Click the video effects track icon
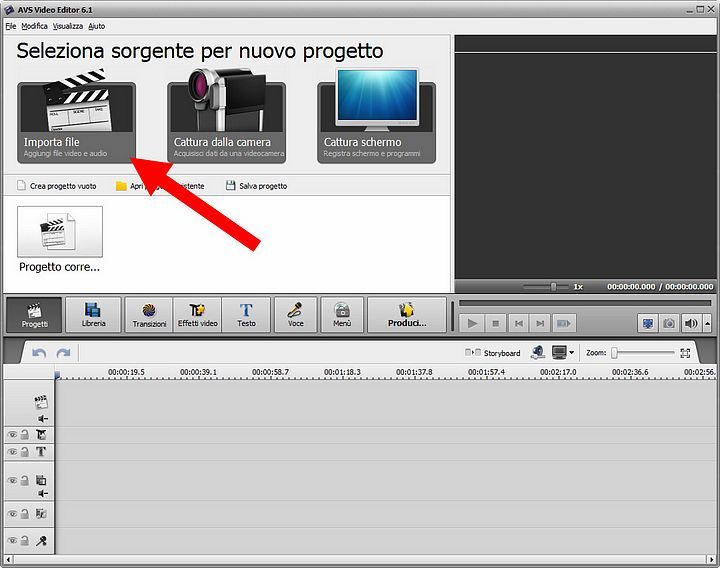720x568 pixels. 41,434
